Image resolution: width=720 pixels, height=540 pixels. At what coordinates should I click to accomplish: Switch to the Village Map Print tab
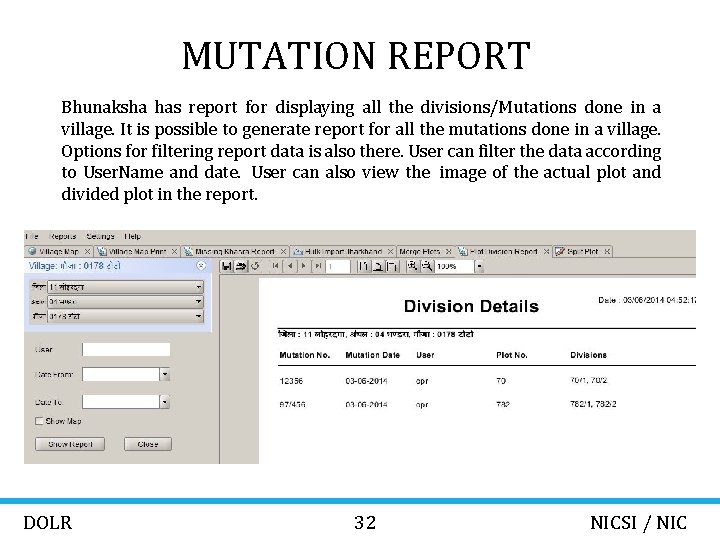(137, 252)
